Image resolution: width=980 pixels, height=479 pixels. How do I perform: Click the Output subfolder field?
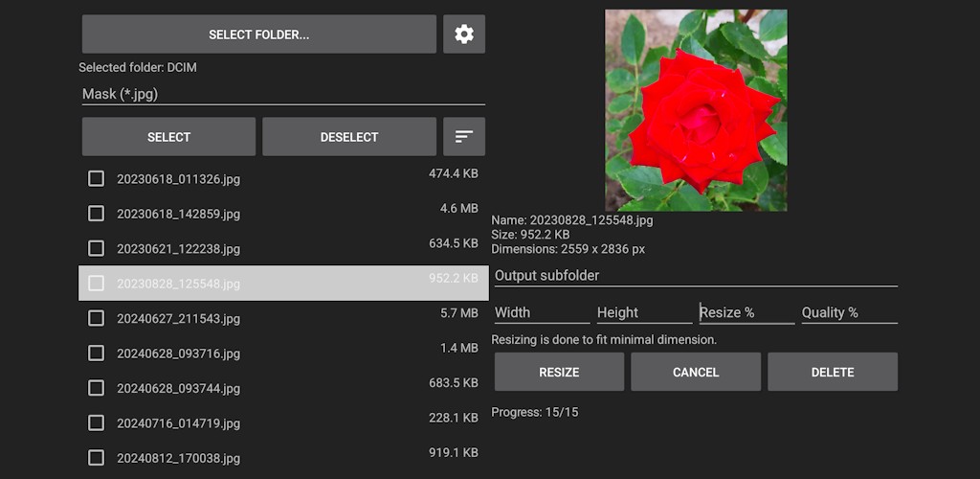(x=696, y=276)
